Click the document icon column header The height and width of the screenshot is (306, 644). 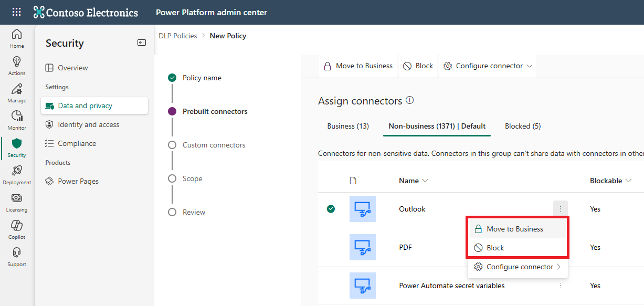coord(353,181)
